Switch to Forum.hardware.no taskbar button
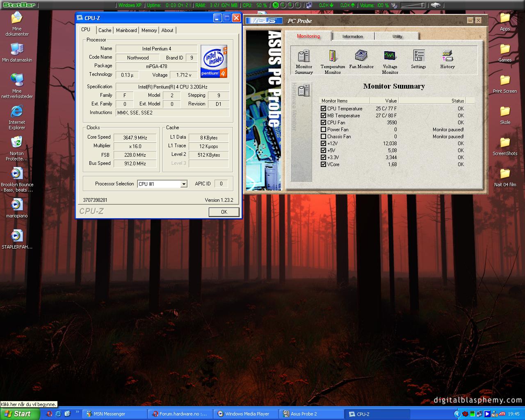The width and height of the screenshot is (525, 420). point(180,414)
